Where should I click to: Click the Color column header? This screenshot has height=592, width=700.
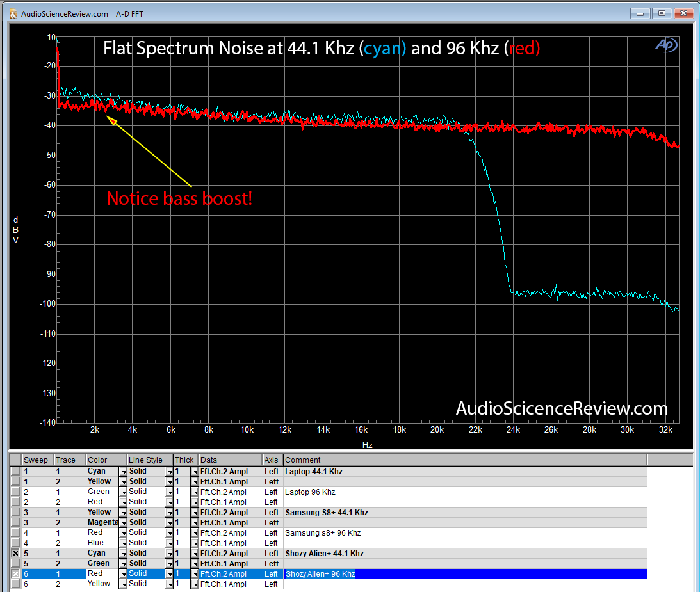coord(106,460)
